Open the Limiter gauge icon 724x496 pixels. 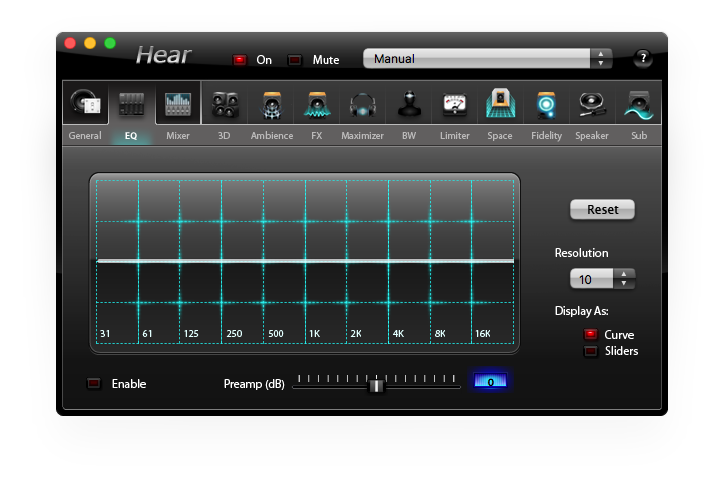pyautogui.click(x=455, y=105)
